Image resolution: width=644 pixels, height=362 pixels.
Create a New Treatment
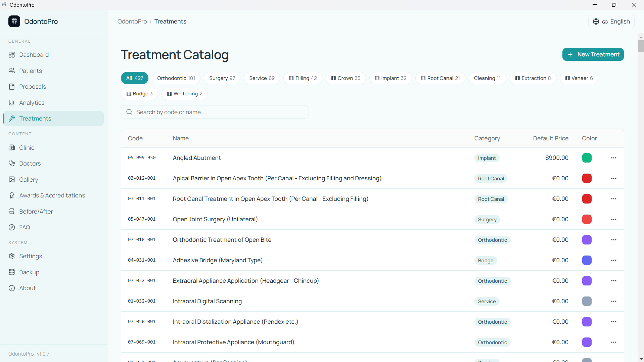(x=593, y=54)
